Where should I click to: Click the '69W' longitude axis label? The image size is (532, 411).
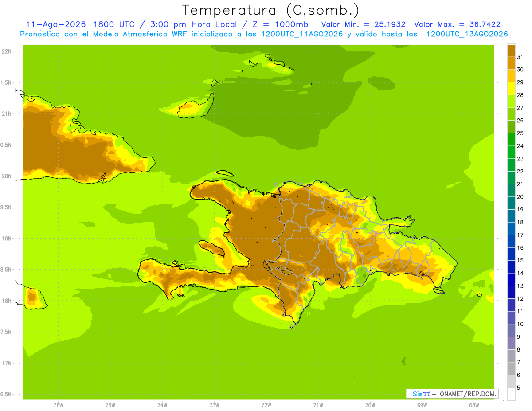click(x=422, y=405)
